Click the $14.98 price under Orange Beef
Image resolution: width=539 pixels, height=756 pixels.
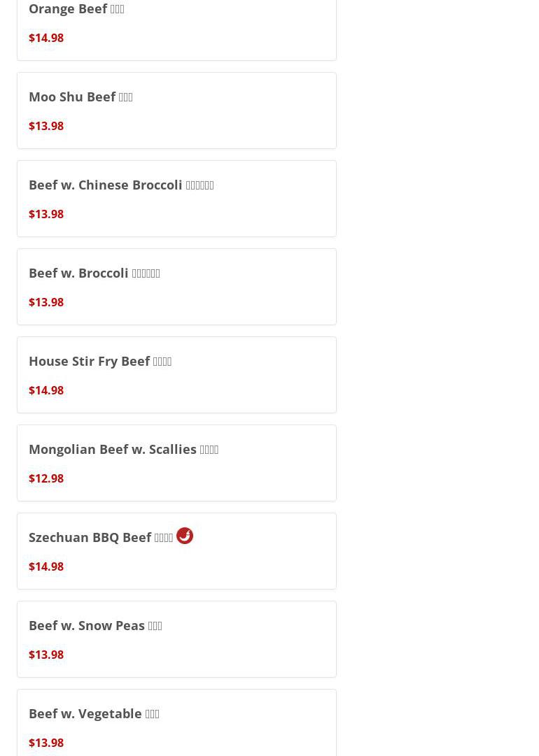pyautogui.click(x=46, y=38)
